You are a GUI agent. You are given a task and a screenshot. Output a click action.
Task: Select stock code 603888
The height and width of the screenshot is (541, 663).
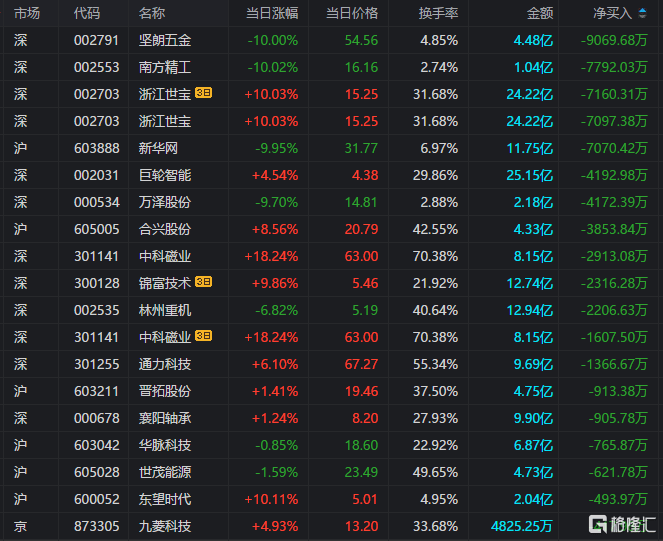(97, 148)
